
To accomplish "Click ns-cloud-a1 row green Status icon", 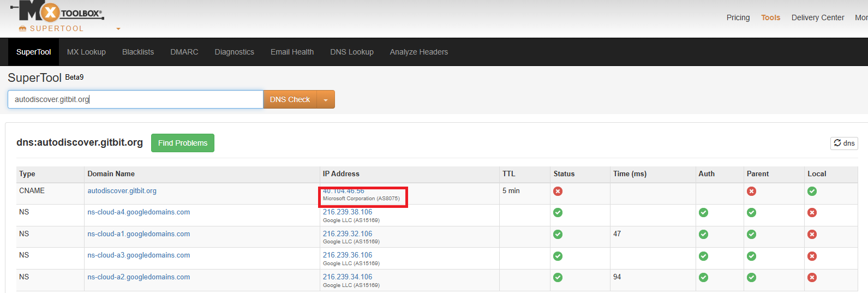I will click(558, 234).
